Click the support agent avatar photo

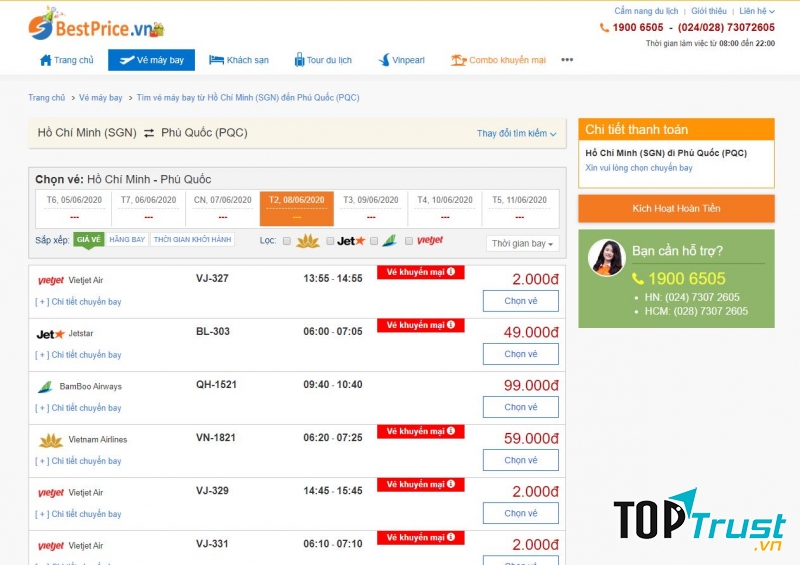(x=606, y=258)
